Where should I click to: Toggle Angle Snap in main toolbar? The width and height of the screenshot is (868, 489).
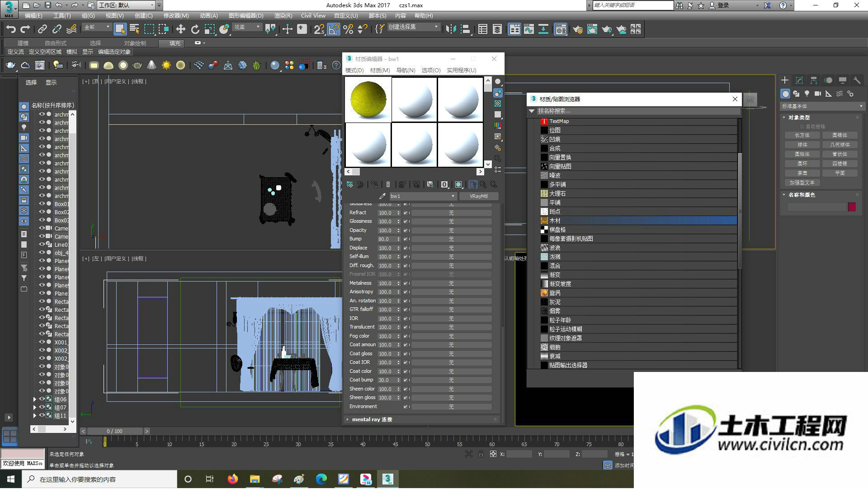click(334, 29)
